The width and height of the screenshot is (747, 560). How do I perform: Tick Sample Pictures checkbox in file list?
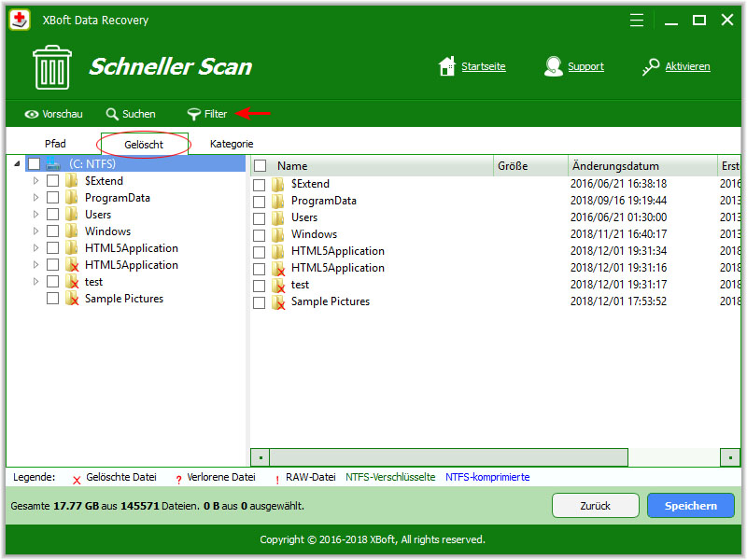[260, 302]
